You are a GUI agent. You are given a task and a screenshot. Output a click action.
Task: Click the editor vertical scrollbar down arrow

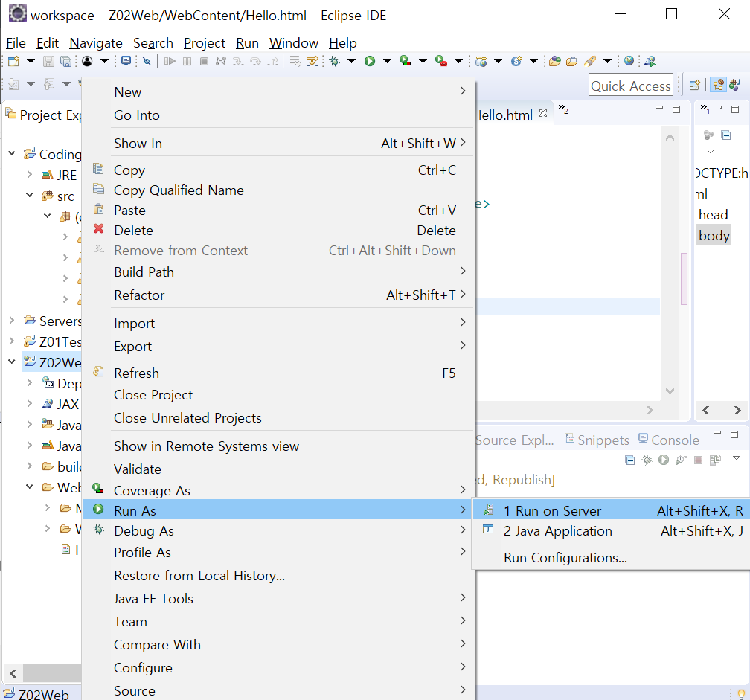tap(670, 391)
